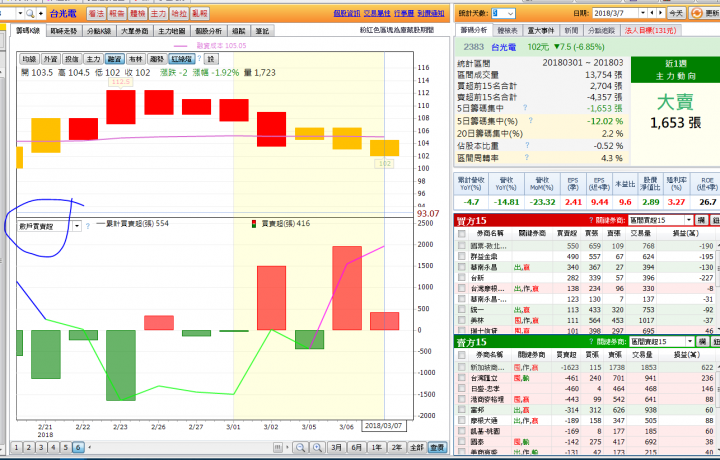Click the 看法 button
This screenshot has width=720, height=460.
coord(96,14)
